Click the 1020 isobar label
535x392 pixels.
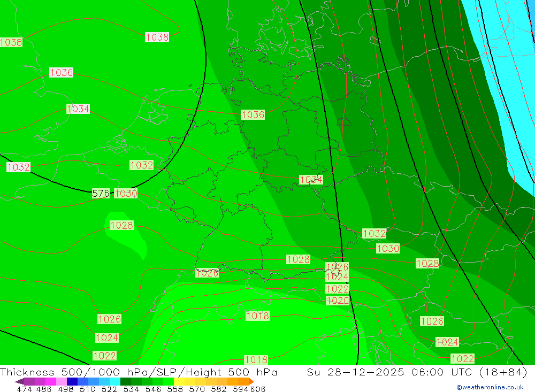338,301
